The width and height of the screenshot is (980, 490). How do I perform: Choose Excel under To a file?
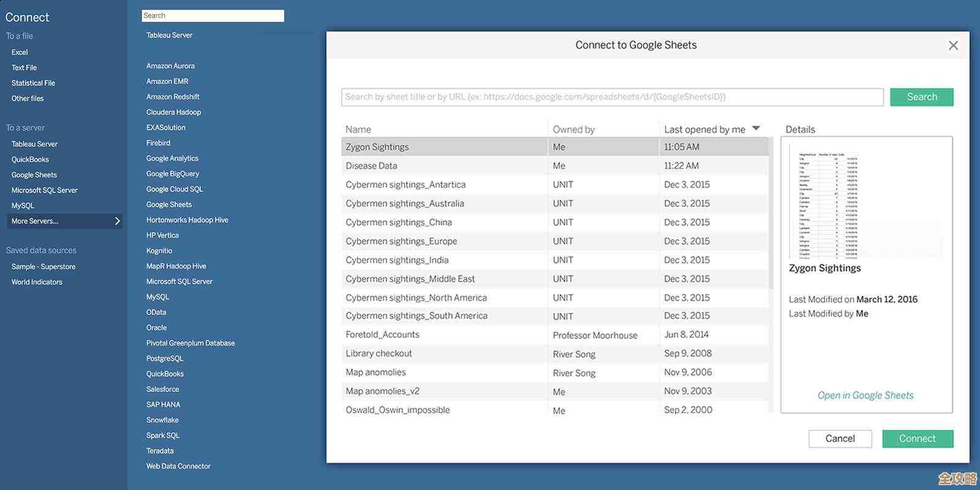coord(20,52)
